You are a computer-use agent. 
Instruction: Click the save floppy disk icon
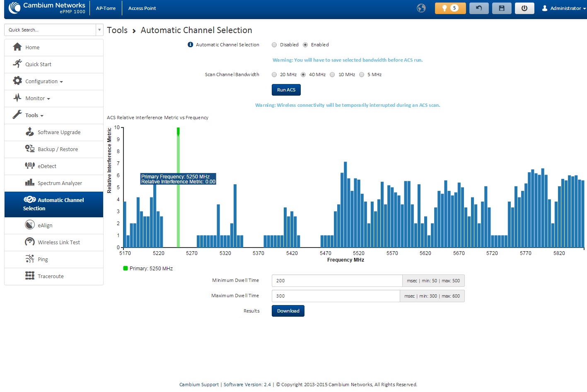(502, 8)
